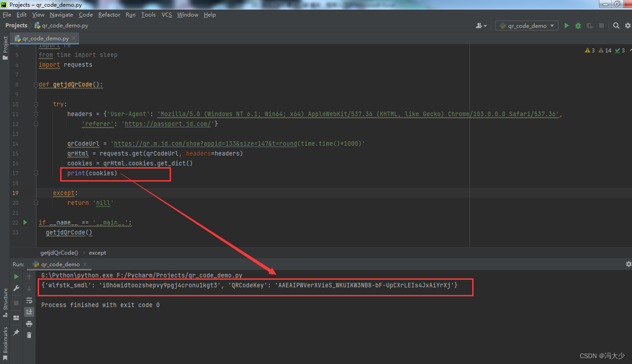Viewport: 632px width, 364px height.
Task: Open the user account dropdown
Action: click(481, 26)
